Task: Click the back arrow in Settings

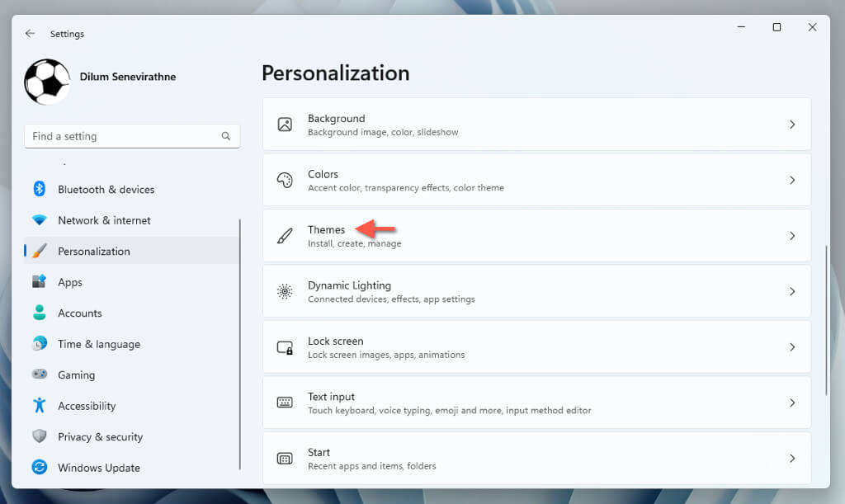Action: (x=31, y=33)
